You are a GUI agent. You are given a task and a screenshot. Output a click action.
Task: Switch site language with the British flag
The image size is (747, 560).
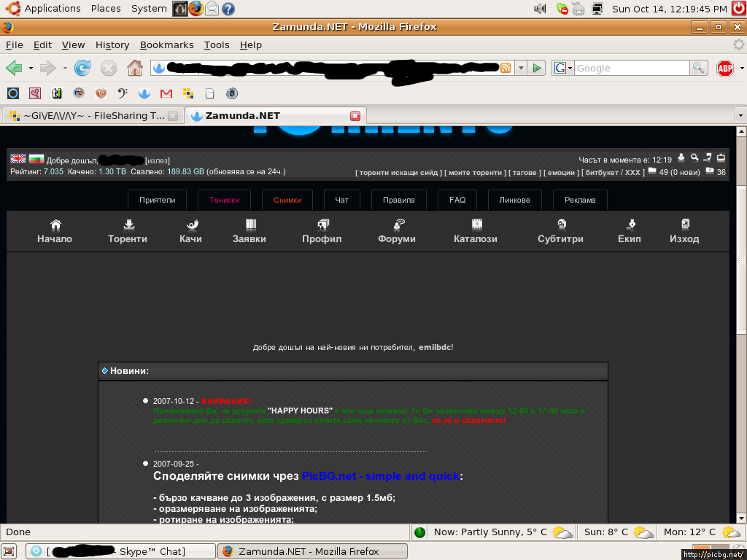tap(18, 158)
